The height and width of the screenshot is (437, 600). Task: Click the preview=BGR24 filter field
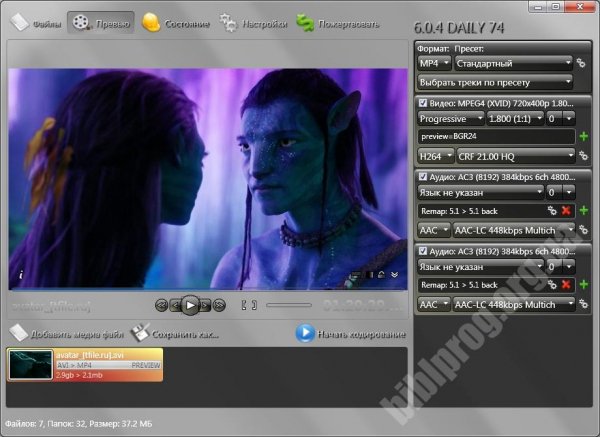(496, 137)
